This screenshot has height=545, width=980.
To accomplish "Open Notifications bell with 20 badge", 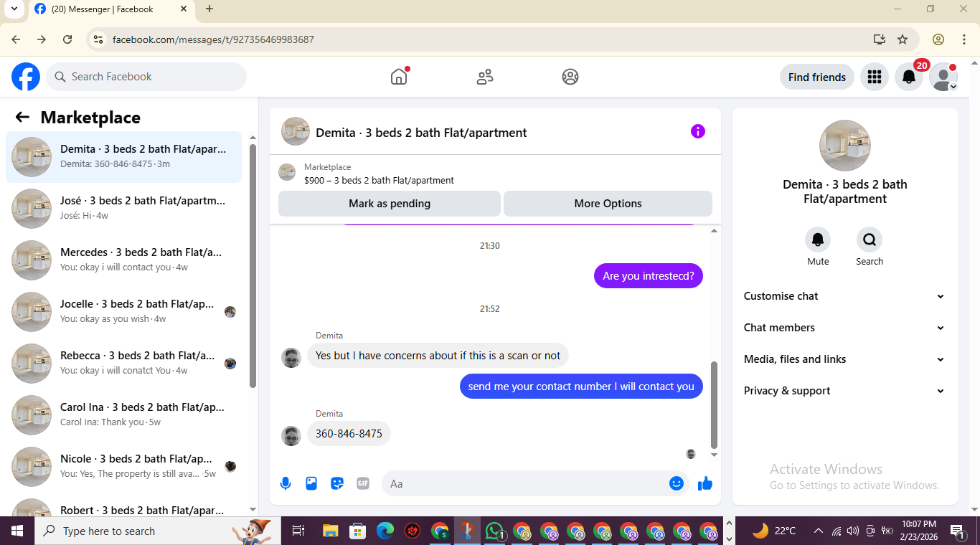I will tap(909, 77).
